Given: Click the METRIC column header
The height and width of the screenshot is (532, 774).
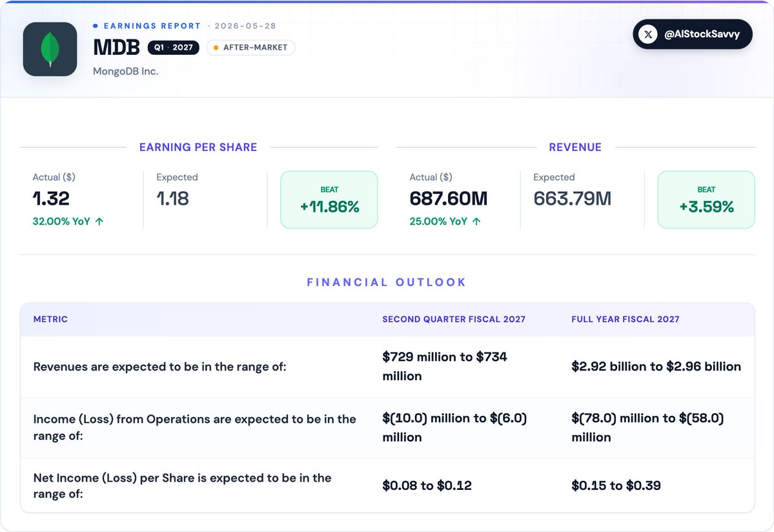Looking at the screenshot, I should click(x=50, y=320).
